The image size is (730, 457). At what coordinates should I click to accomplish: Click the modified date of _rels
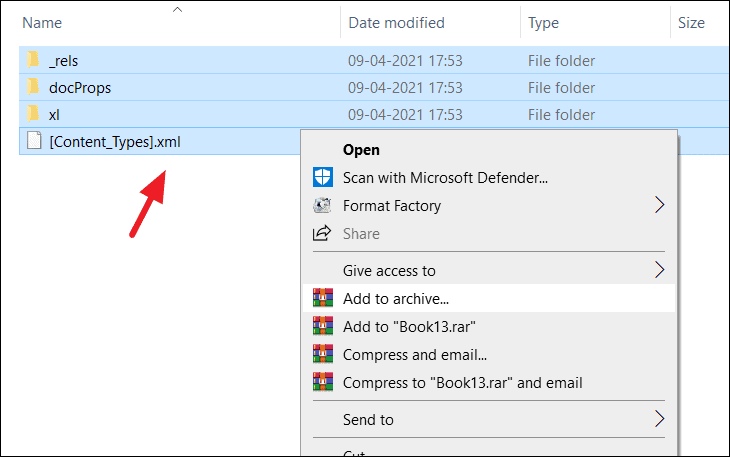[x=405, y=61]
